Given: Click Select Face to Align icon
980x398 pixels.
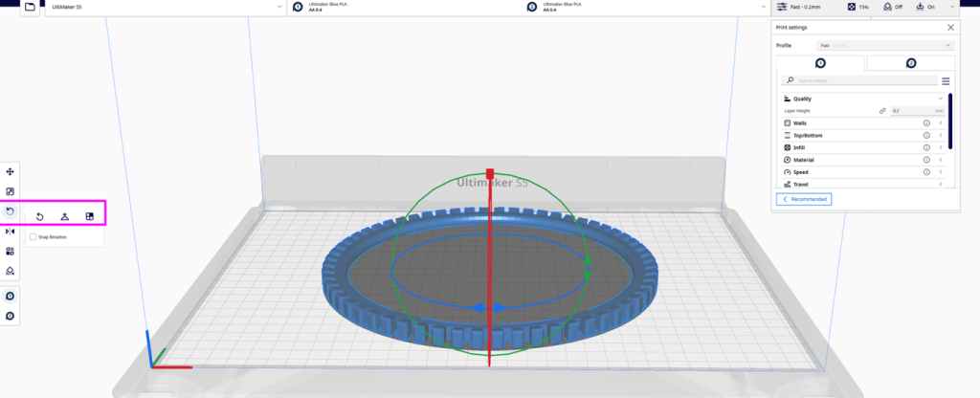Looking at the screenshot, I should 89,217.
